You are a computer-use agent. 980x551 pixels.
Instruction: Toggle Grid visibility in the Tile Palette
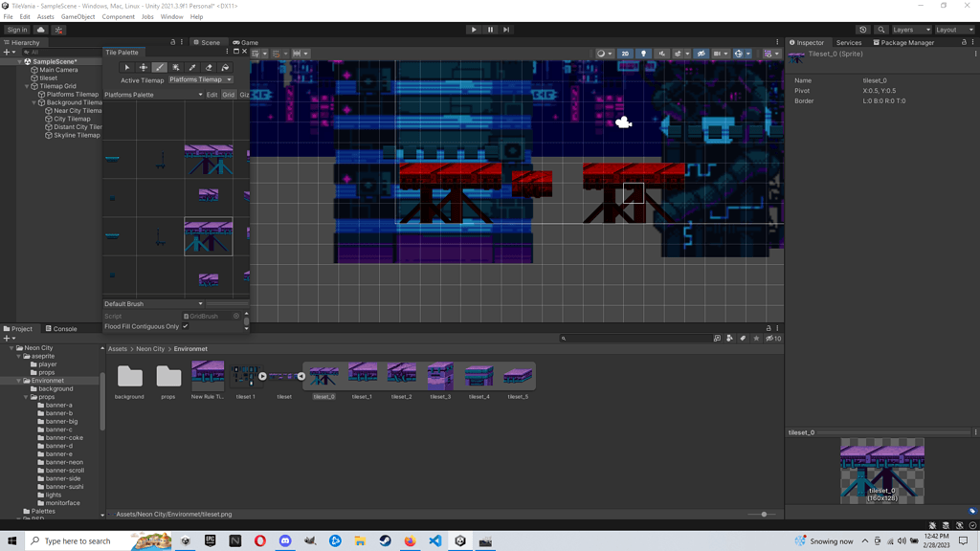229,94
